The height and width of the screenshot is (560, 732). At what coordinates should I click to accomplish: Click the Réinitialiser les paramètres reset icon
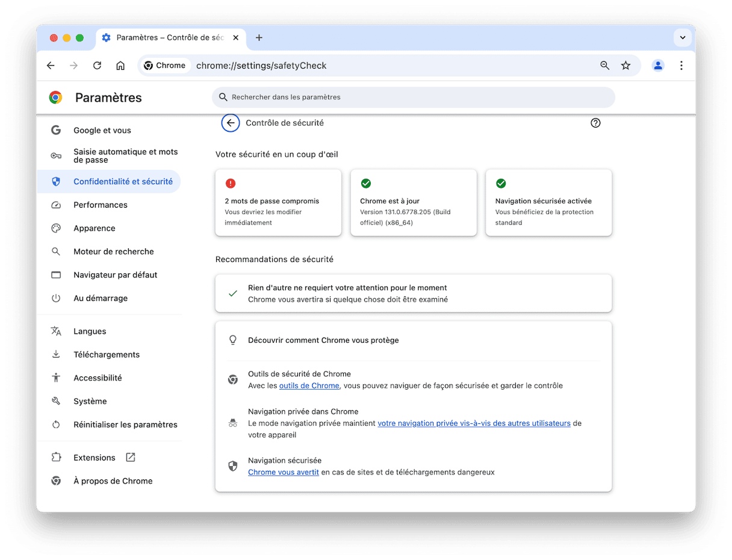click(x=56, y=425)
